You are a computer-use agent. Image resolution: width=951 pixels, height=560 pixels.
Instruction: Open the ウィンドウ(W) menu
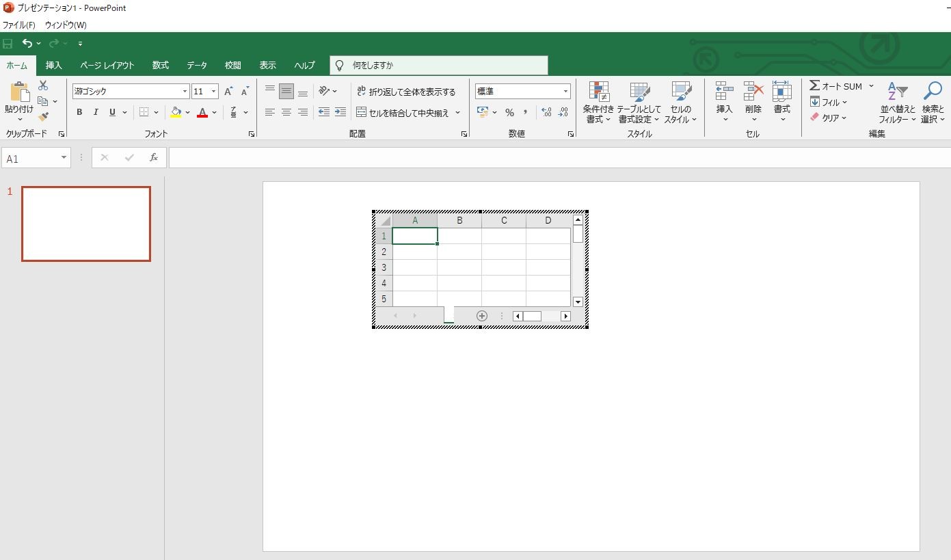pos(66,25)
